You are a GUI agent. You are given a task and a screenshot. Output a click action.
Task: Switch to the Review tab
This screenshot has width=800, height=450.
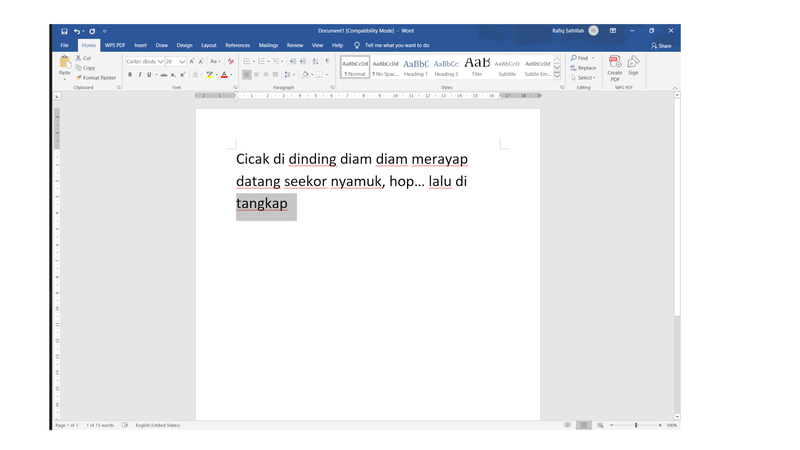(x=295, y=45)
